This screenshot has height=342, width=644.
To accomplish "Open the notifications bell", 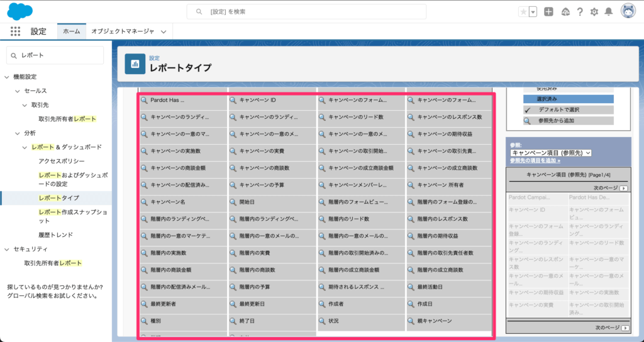I will [609, 12].
